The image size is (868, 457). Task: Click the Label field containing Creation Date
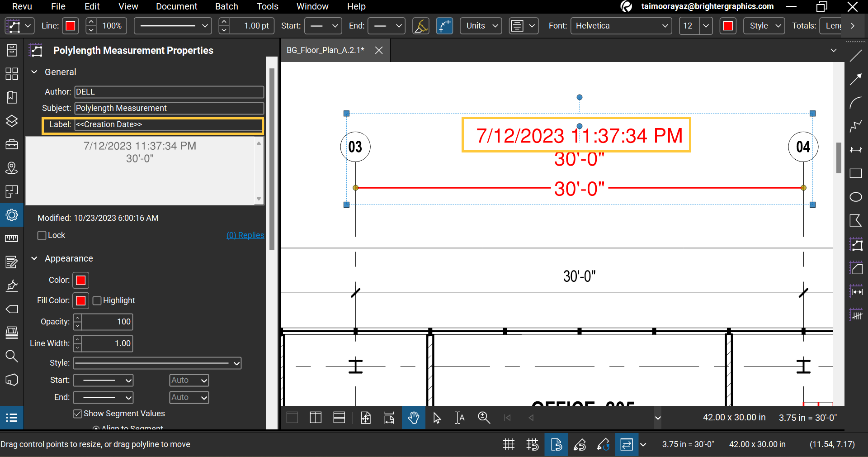[x=169, y=125]
